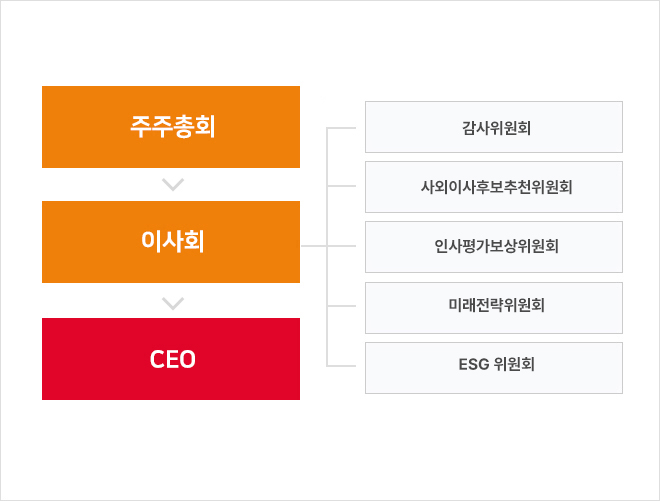This screenshot has height=501, width=660.
Task: Click the vertical connector between 감사위원회 and 사외이사후보추천위원회 branches
Action: pyautogui.click(x=328, y=157)
